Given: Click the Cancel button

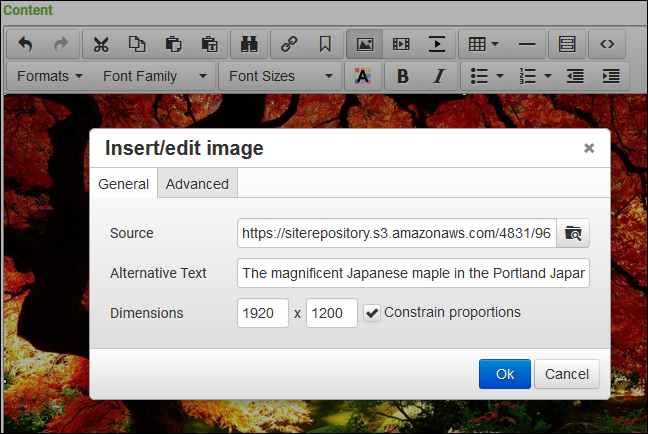Looking at the screenshot, I should coord(568,374).
